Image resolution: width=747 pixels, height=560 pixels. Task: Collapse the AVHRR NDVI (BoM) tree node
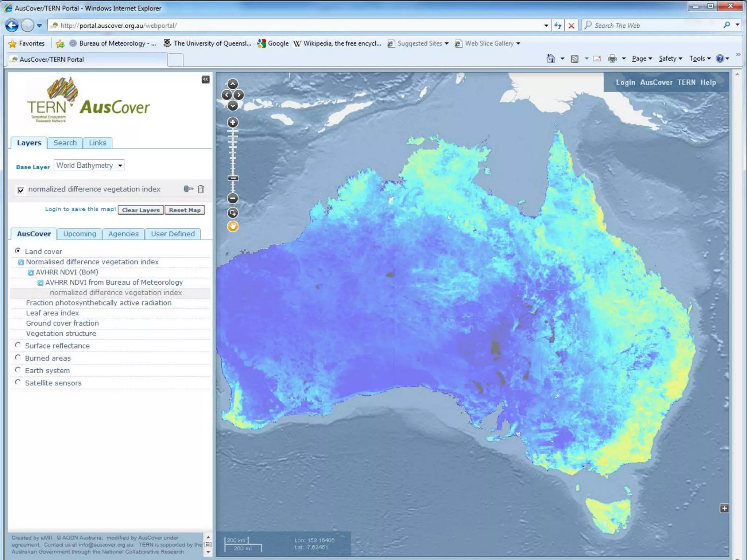tap(31, 272)
